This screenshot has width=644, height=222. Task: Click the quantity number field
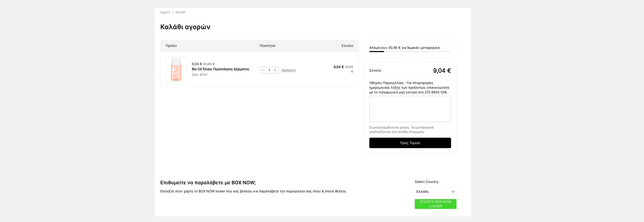tap(269, 70)
